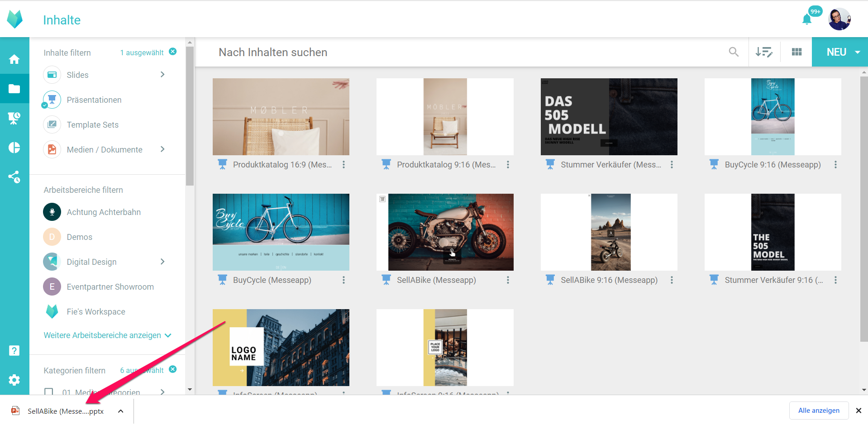868x425 pixels.
Task: Open BuyCycle (Messeapp) presentation title
Action: (x=272, y=280)
